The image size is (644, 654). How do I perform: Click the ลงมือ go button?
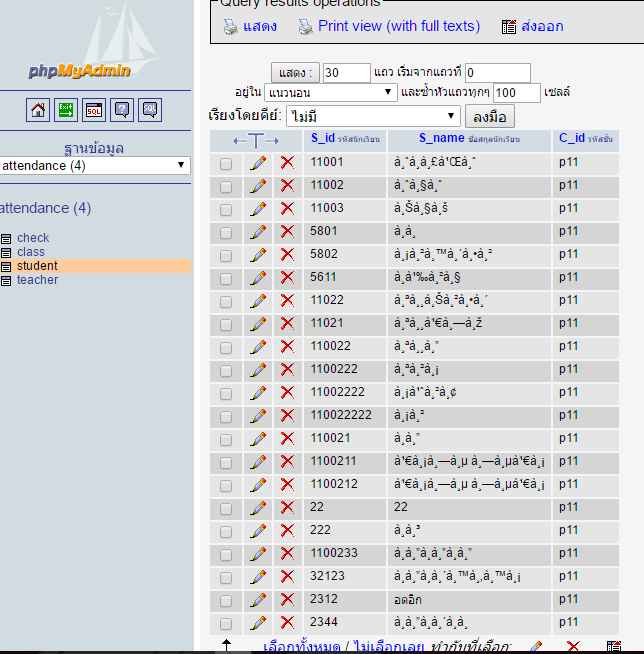pyautogui.click(x=490, y=116)
